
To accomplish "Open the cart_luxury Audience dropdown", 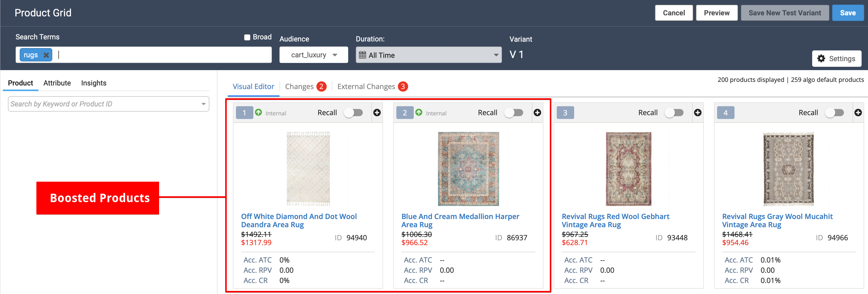I will [x=313, y=55].
